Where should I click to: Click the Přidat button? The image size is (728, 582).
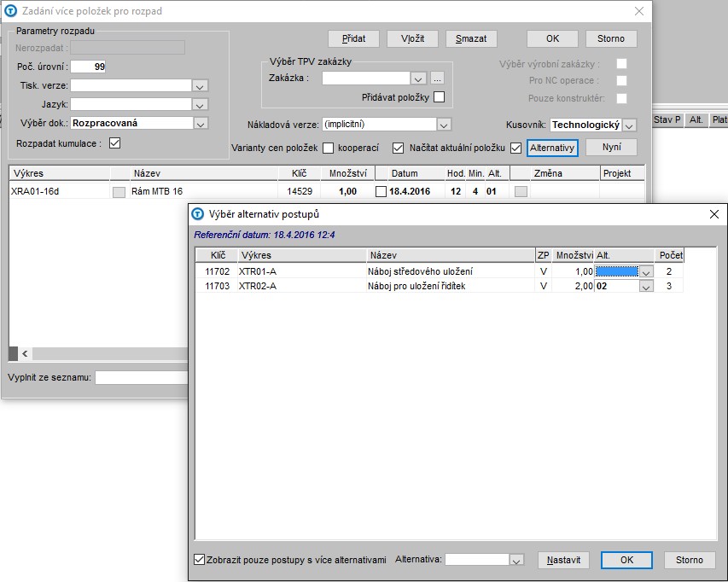[353, 38]
